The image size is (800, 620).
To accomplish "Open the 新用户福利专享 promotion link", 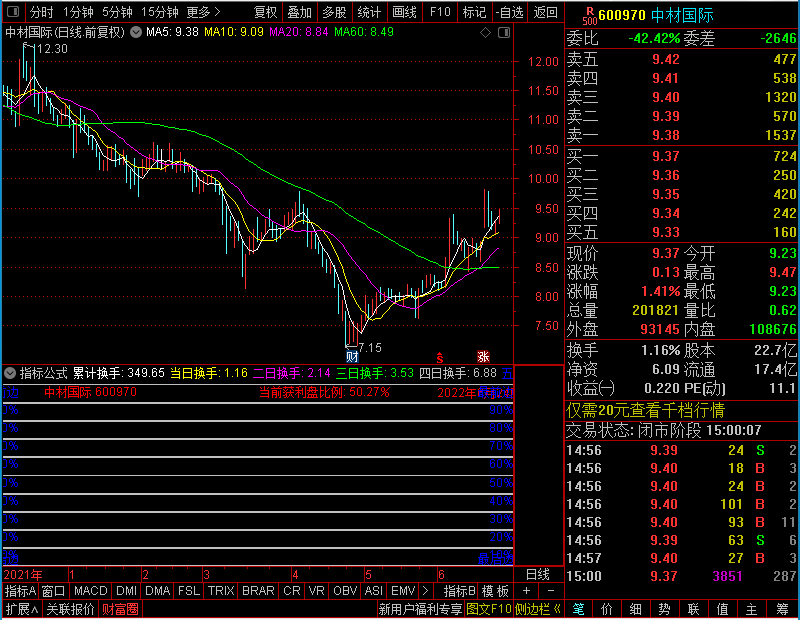I will tap(420, 609).
